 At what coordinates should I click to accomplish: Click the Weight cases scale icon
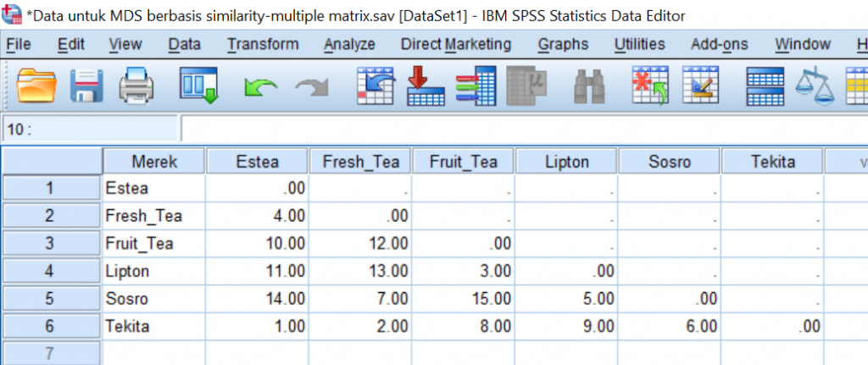point(813,86)
